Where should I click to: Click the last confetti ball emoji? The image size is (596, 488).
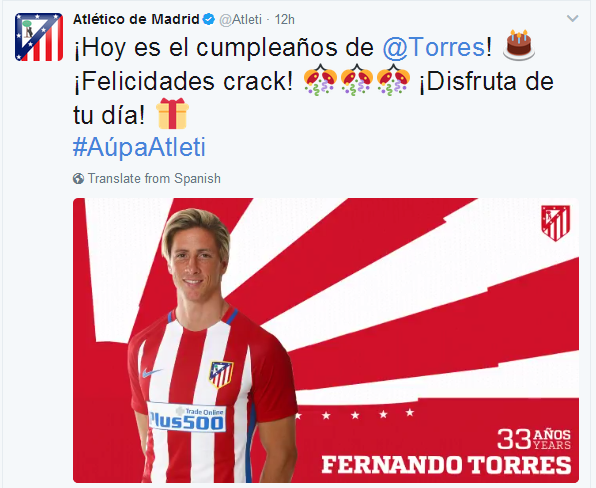point(393,79)
